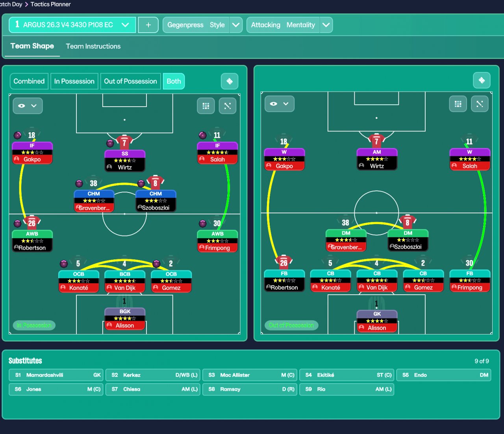
Task: Click the diamond icon on left pitch panel
Action: [x=230, y=81]
